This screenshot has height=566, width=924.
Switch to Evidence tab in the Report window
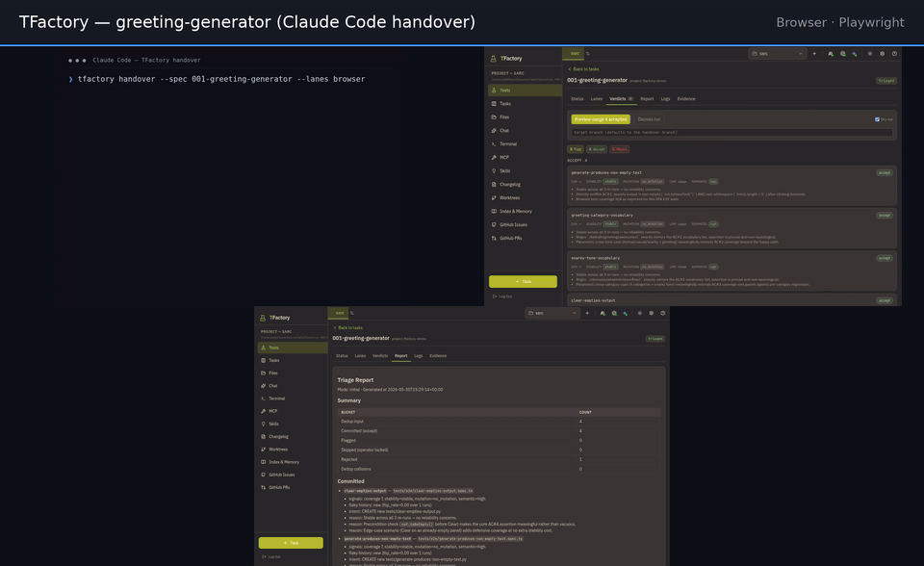438,356
